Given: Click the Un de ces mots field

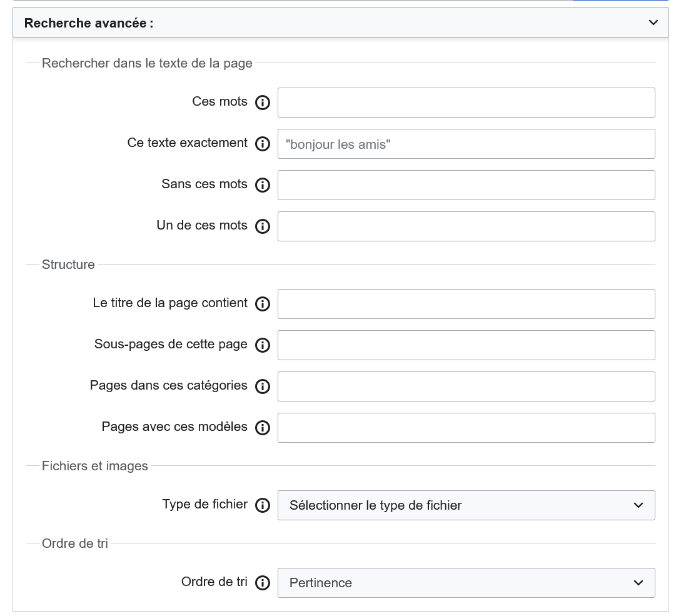Looking at the screenshot, I should click(x=467, y=226).
